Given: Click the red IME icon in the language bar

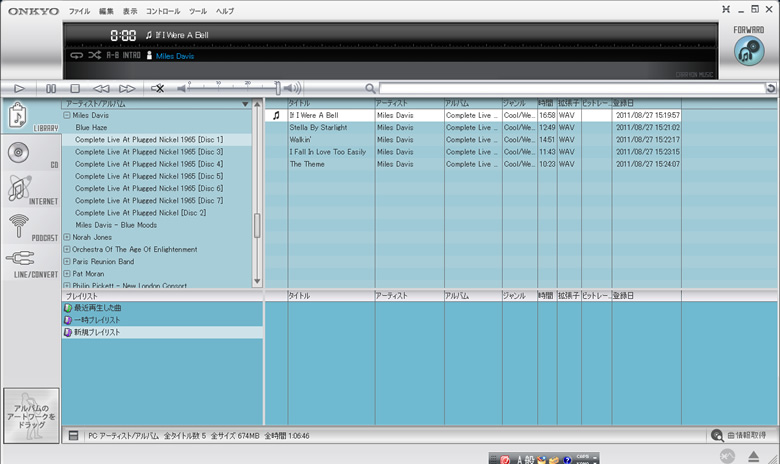Looking at the screenshot, I should [x=505, y=459].
